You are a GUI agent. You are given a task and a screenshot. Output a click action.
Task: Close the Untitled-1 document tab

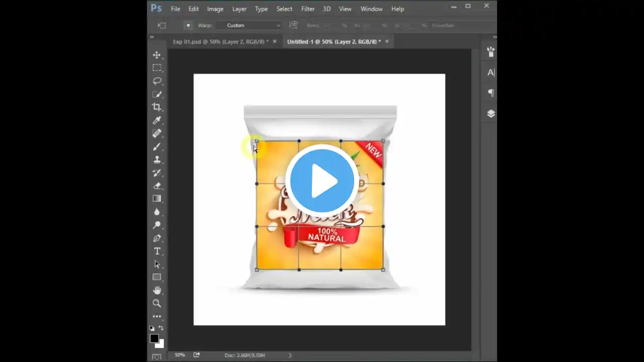click(387, 41)
